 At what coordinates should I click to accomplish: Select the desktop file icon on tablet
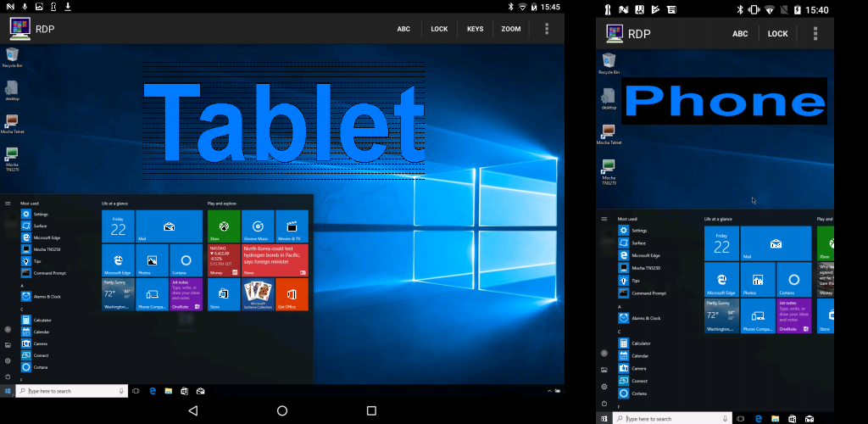(12, 91)
